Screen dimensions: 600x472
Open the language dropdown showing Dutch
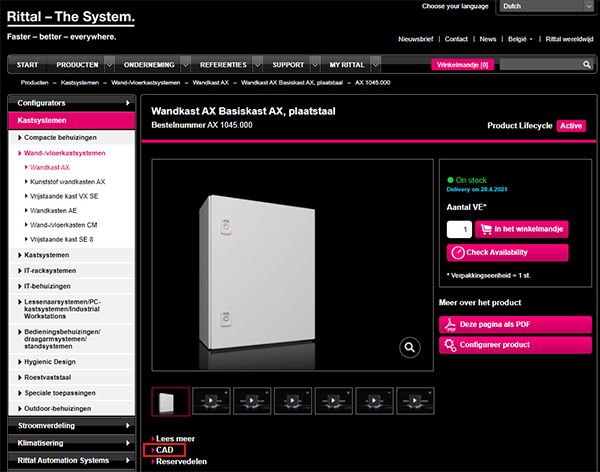(x=544, y=6)
